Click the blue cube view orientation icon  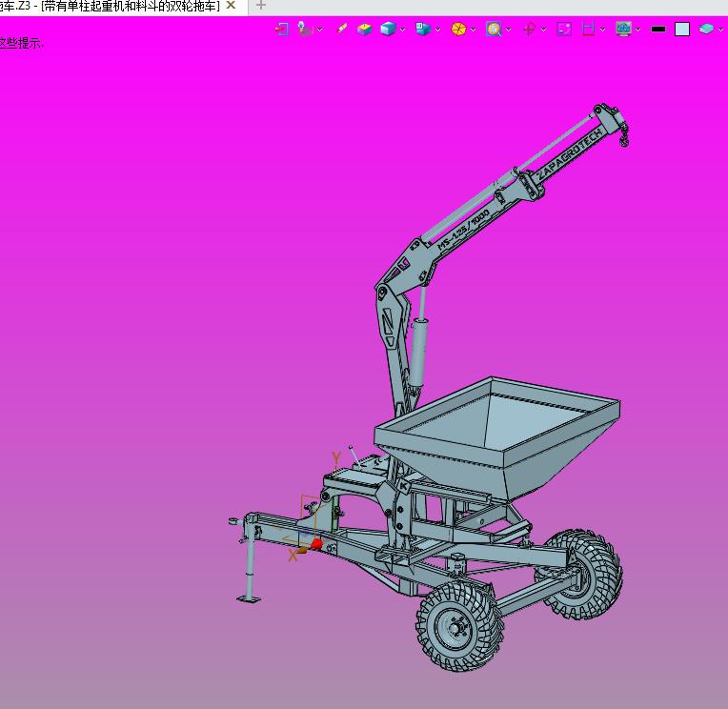click(x=423, y=29)
